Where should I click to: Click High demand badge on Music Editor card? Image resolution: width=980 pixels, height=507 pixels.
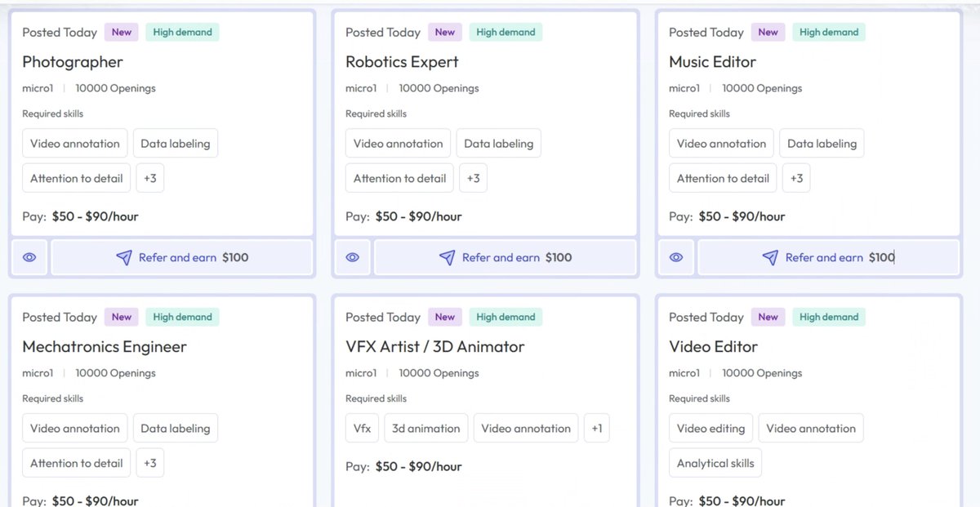829,33
